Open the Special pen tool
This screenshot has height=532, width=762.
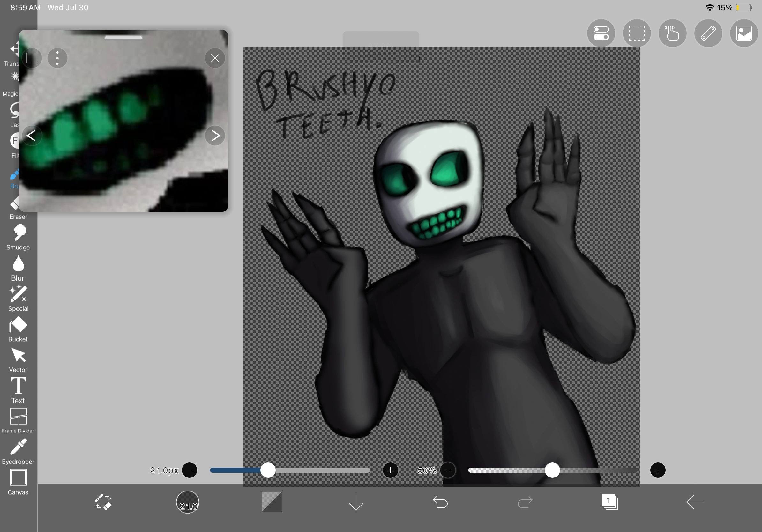[18, 295]
